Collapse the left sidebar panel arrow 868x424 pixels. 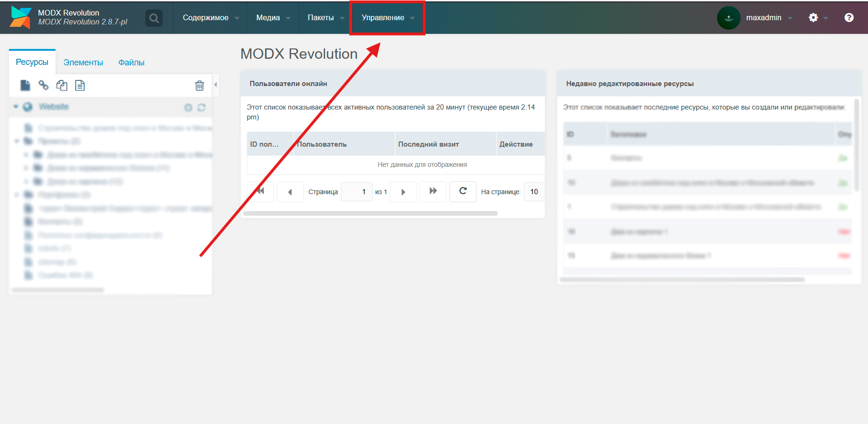215,85
